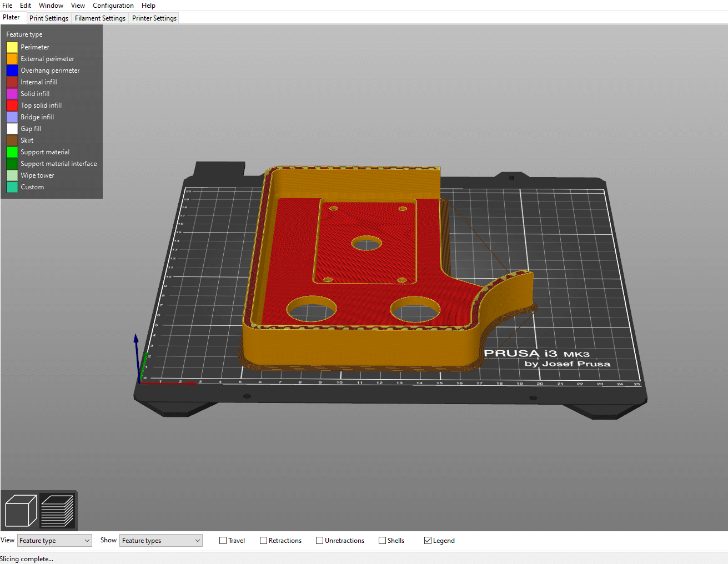Go to Filament Settings tab
The image size is (728, 564).
100,18
